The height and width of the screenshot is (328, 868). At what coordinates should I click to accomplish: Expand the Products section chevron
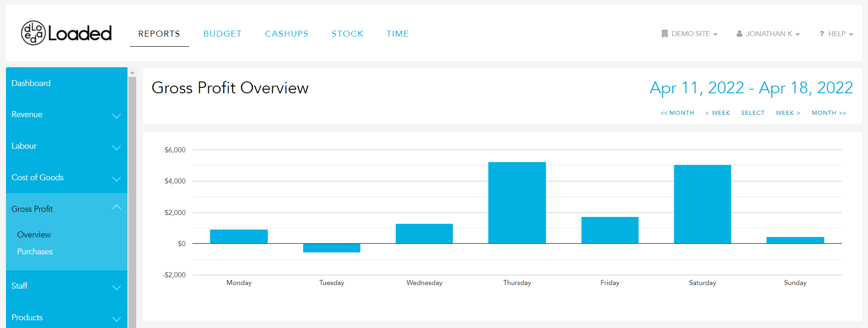point(116,319)
